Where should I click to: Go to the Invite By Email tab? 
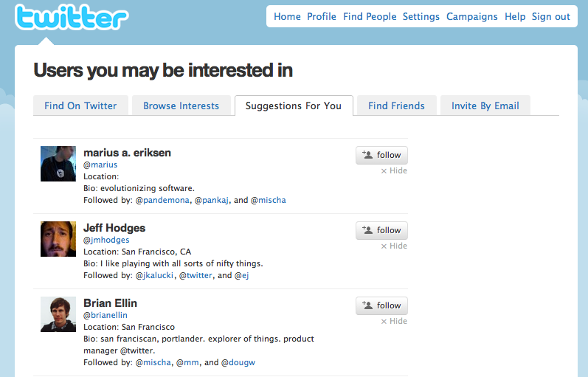485,106
